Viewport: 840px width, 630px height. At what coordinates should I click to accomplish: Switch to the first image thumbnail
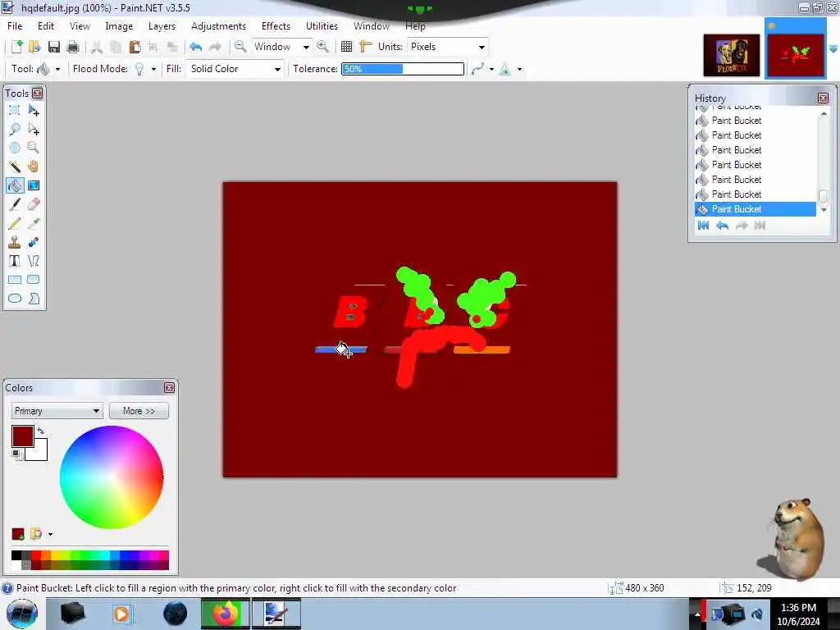pyautogui.click(x=731, y=55)
